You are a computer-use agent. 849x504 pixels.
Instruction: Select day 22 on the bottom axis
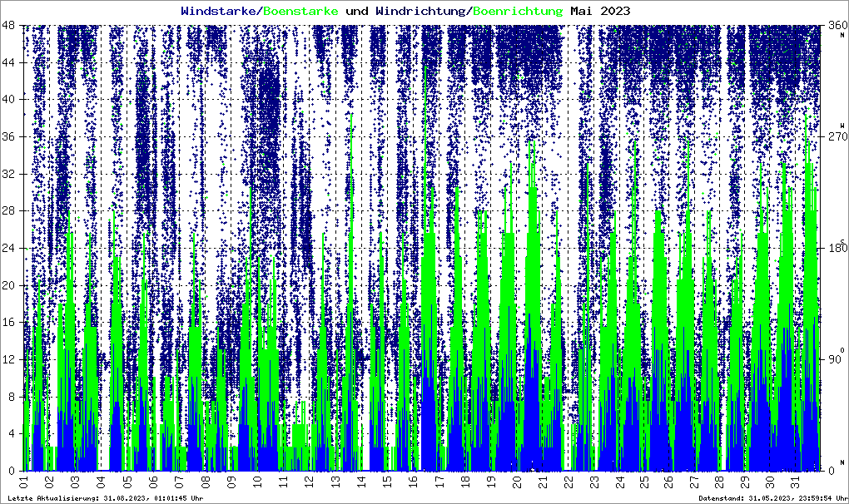click(568, 481)
